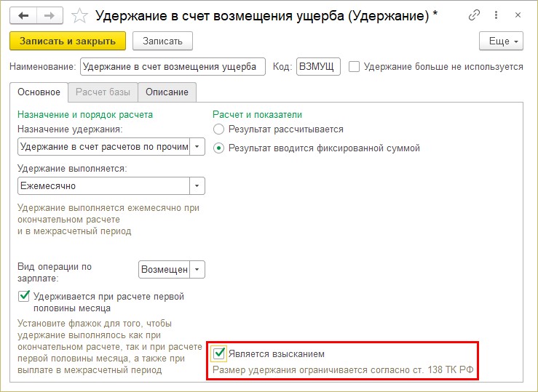Click the get link chain icon
The width and height of the screenshot is (538, 392).
[x=475, y=15]
